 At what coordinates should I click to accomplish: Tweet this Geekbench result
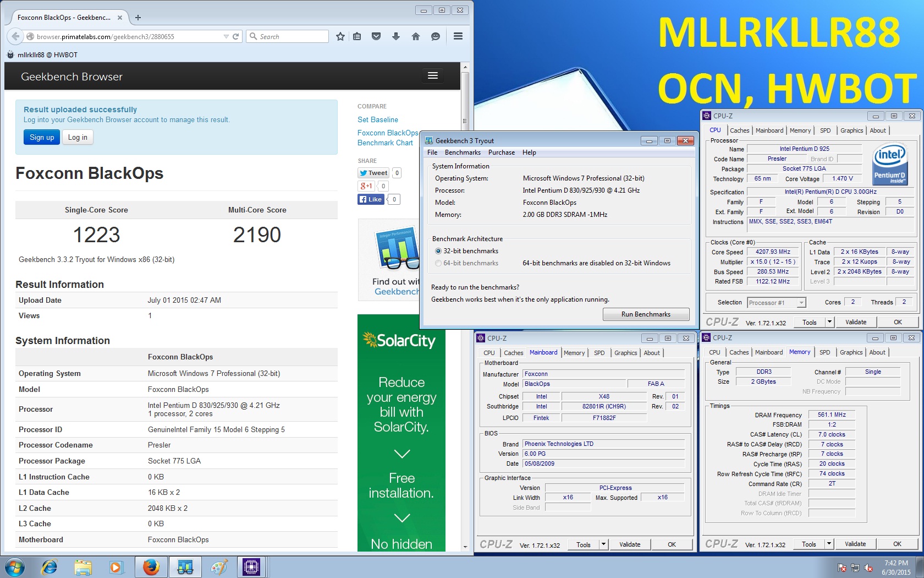[373, 173]
